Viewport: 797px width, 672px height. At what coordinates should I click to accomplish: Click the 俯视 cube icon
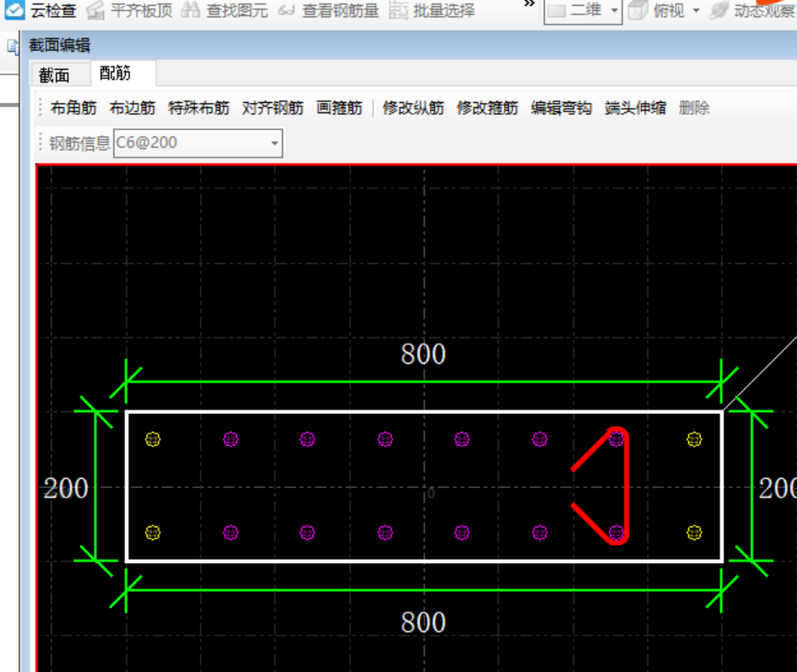click(x=638, y=10)
